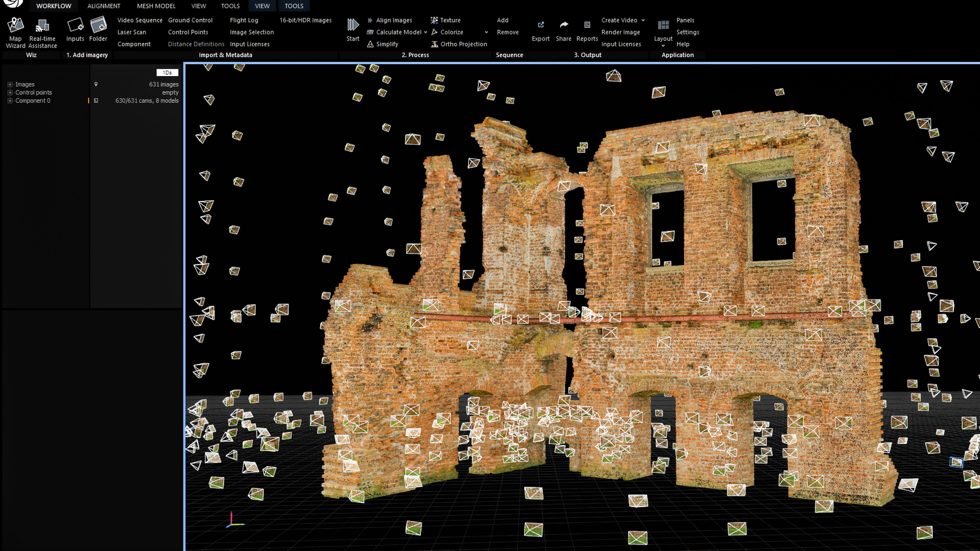Click the Render Image button
This screenshot has height=551, width=980.
pos(621,32)
